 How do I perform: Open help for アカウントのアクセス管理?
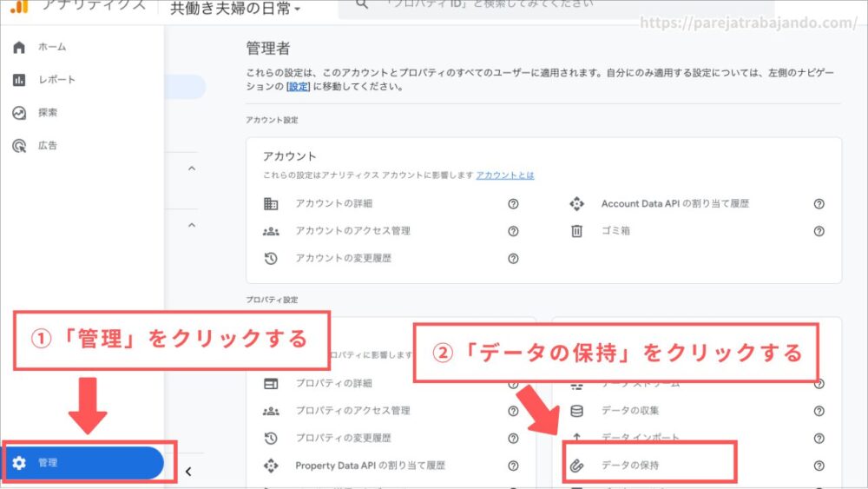click(x=513, y=231)
